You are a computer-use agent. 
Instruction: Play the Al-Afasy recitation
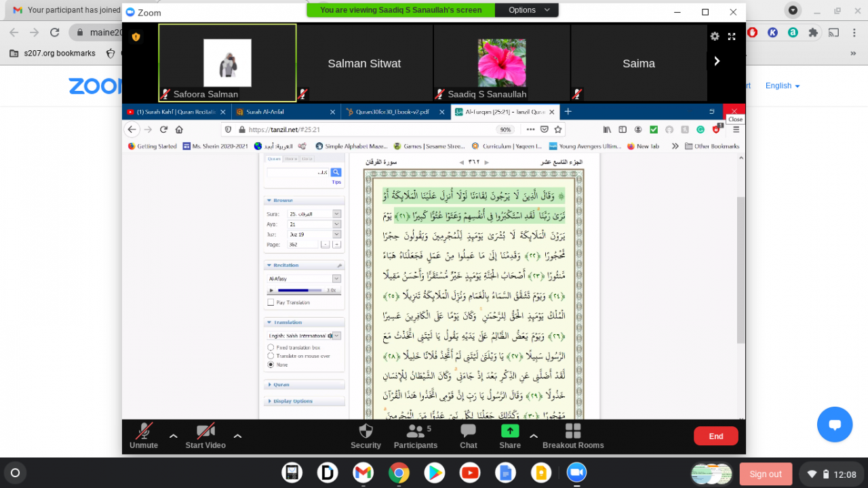point(272,290)
